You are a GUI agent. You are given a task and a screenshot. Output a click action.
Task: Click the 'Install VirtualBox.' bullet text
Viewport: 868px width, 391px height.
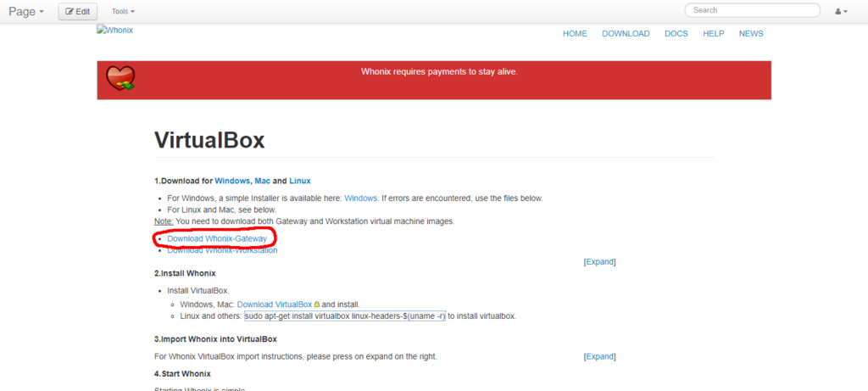tap(198, 290)
